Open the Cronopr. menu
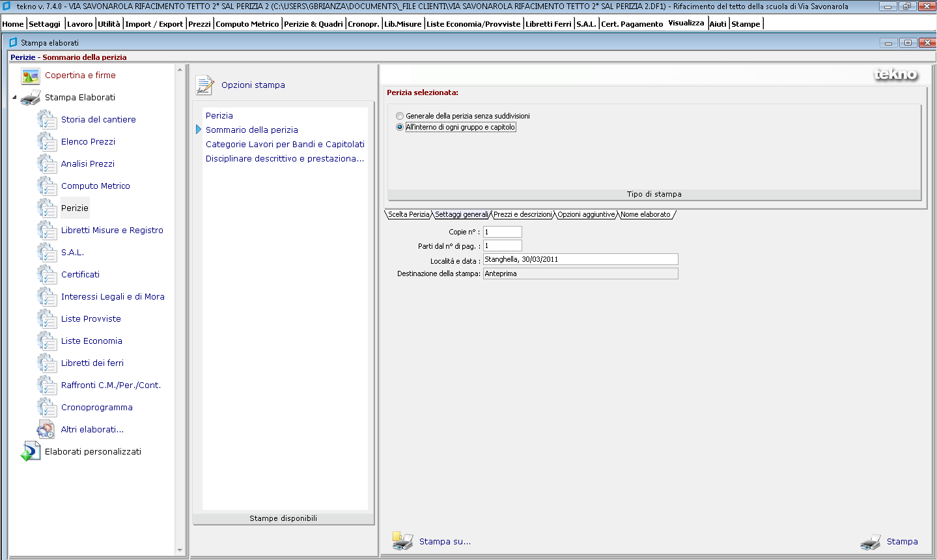 [363, 24]
